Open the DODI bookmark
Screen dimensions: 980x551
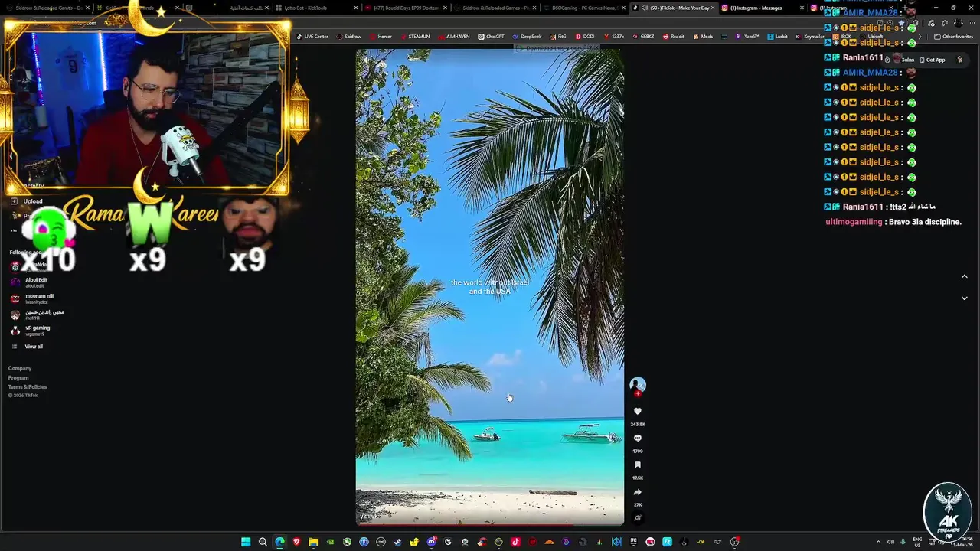point(584,37)
